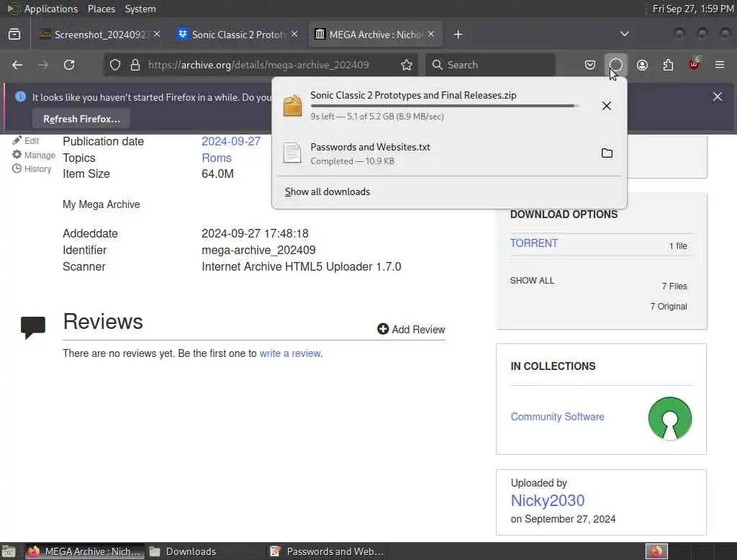Cancel the Sonic Classic 2 zip download
Image resolution: width=737 pixels, height=560 pixels.
coord(607,106)
